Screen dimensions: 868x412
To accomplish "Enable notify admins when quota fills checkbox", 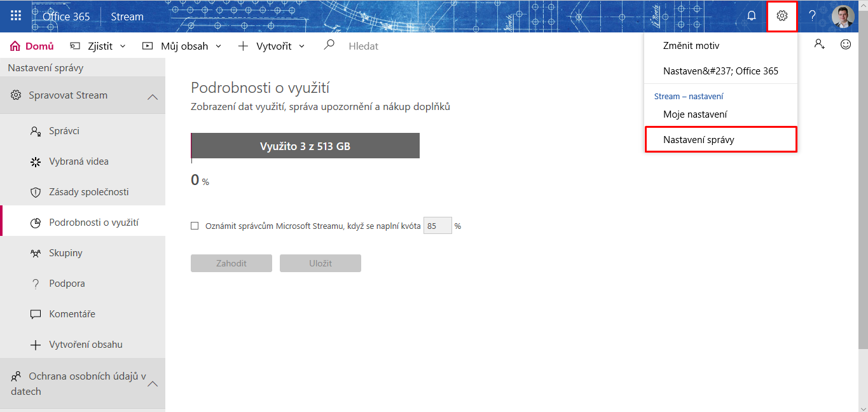I will [x=195, y=226].
